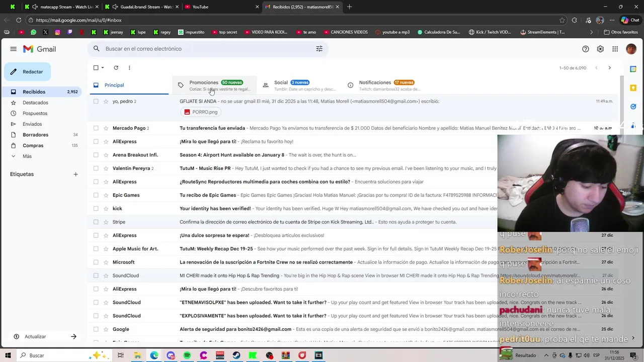The width and height of the screenshot is (644, 362).
Task: Open the Google account avatar
Action: pos(631,49)
